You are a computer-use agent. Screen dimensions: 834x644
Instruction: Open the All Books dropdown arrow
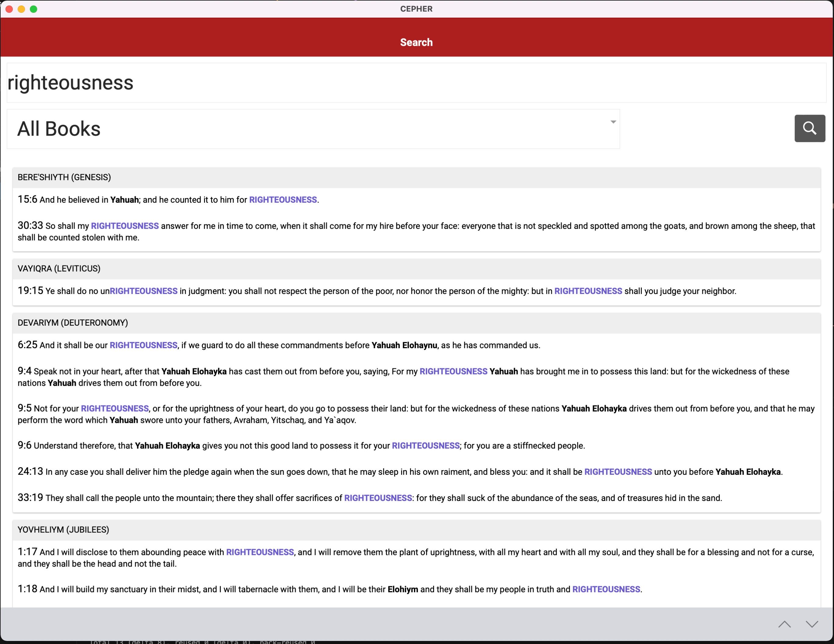613,122
